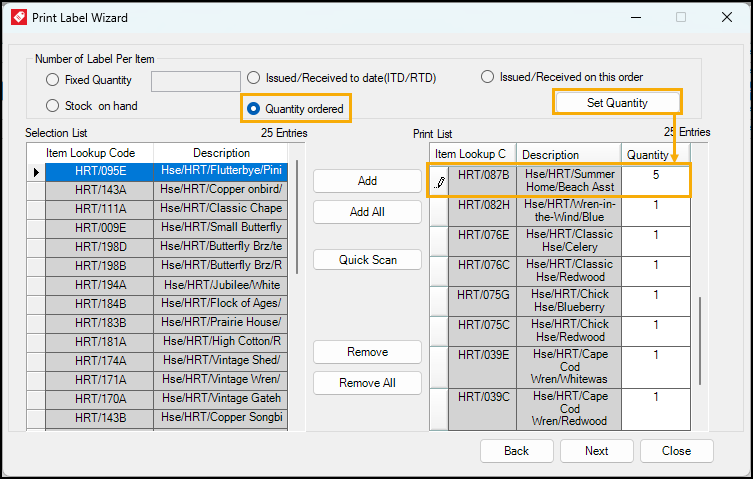Click Hse/HRT/Summer Home/Beach Asst description
This screenshot has height=479, width=753.
pos(570,181)
